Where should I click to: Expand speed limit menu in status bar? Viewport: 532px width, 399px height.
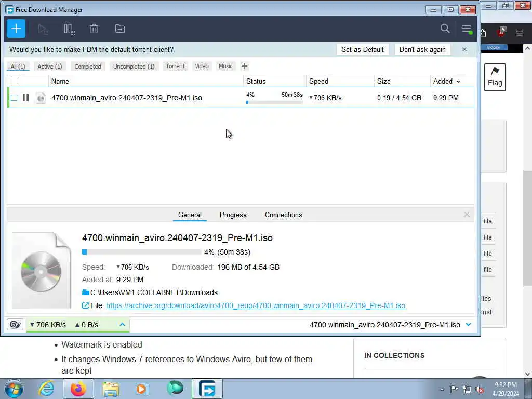pyautogui.click(x=122, y=325)
